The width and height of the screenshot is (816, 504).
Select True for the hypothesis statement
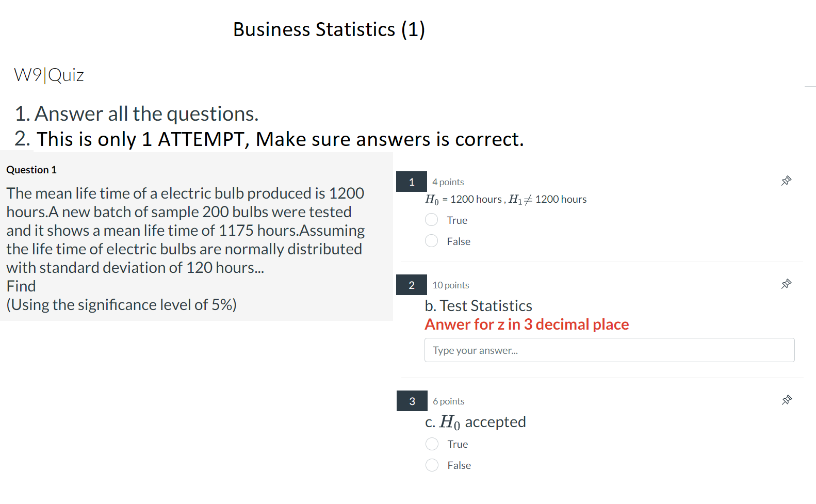431,219
